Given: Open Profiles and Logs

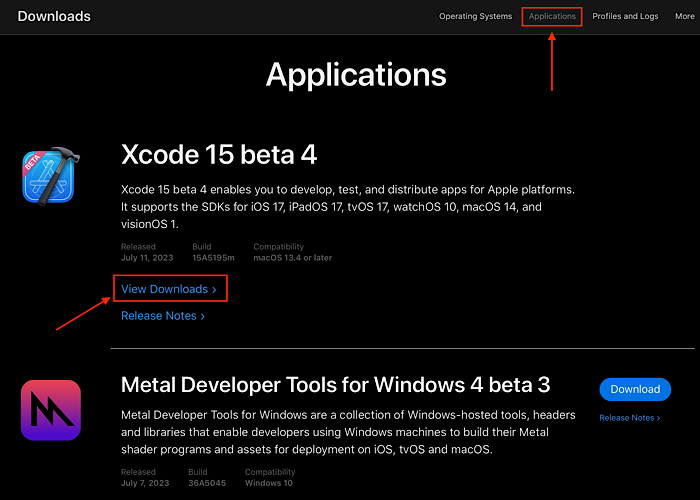Looking at the screenshot, I should (x=625, y=16).
